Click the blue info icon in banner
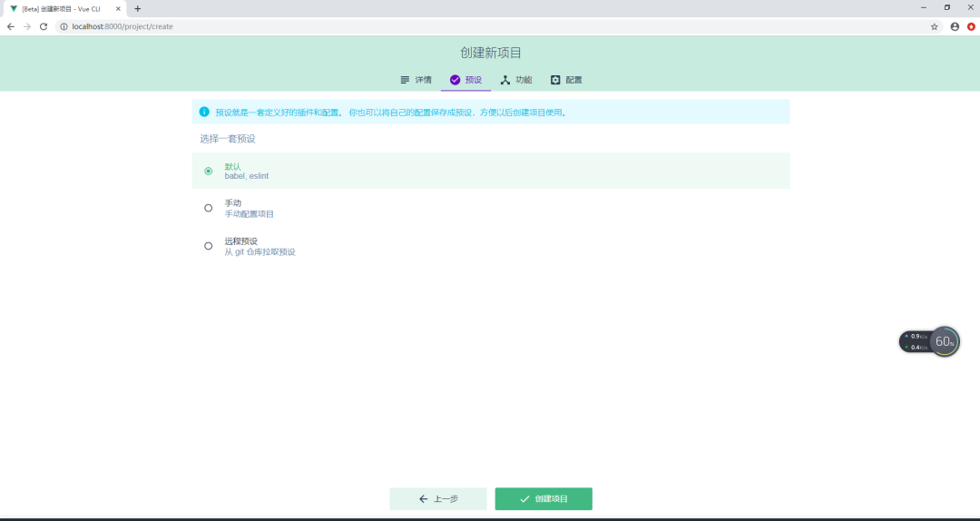 tap(204, 112)
